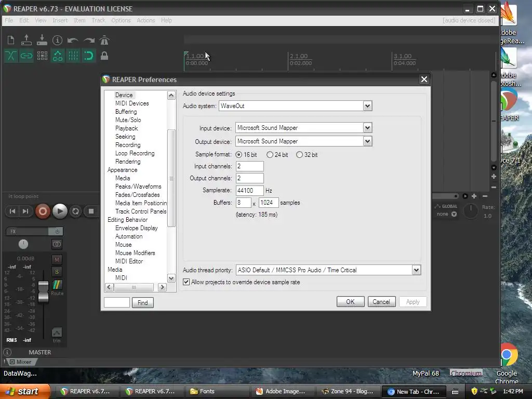Select 16 bit sample format
Image resolution: width=532 pixels, height=399 pixels.
click(x=238, y=155)
